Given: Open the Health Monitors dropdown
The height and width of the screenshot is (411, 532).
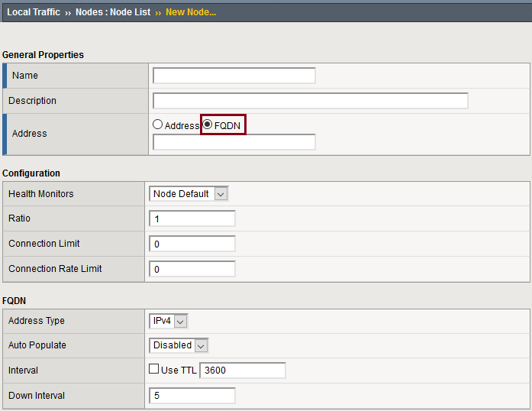Looking at the screenshot, I should tap(189, 194).
